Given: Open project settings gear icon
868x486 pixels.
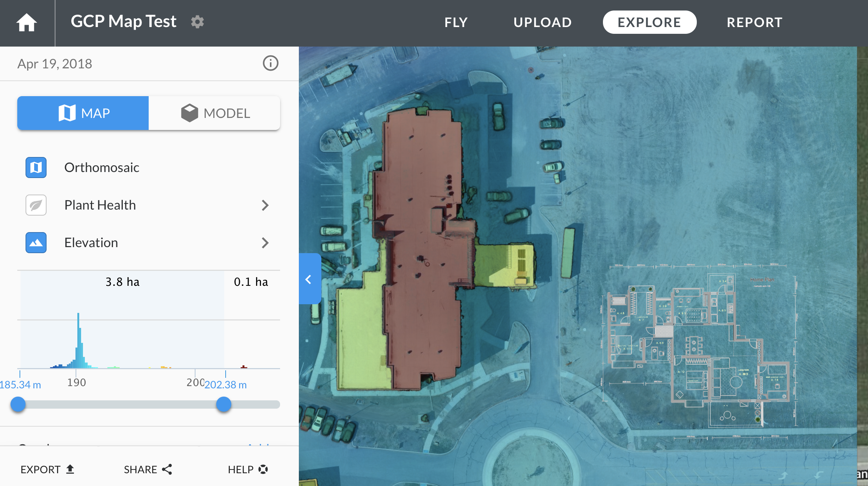Looking at the screenshot, I should (197, 22).
